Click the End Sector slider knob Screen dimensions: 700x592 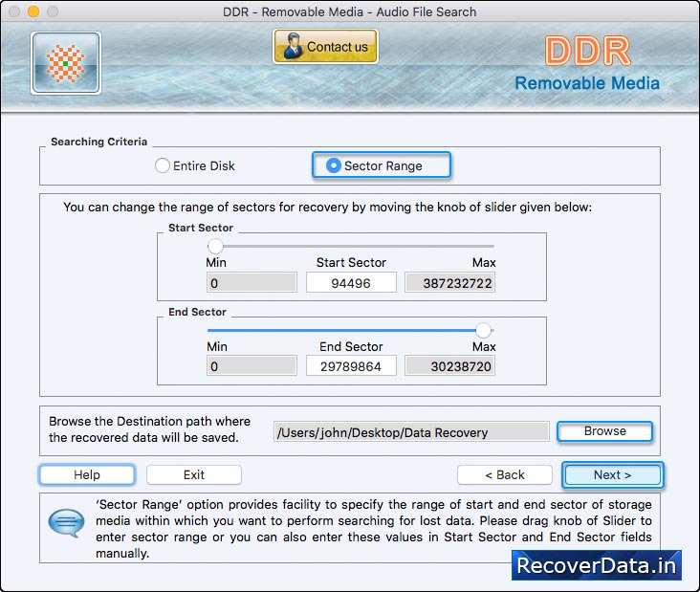click(484, 330)
